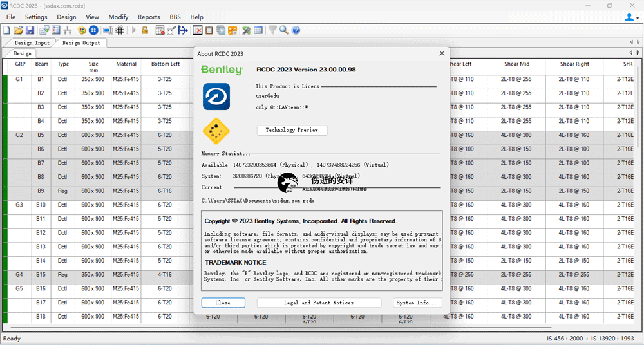Click the New file toolbar icon
The height and width of the screenshot is (345, 644).
click(6, 30)
